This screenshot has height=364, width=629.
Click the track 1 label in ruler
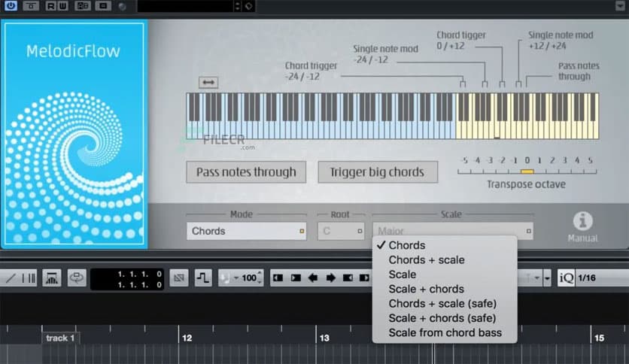(60, 338)
